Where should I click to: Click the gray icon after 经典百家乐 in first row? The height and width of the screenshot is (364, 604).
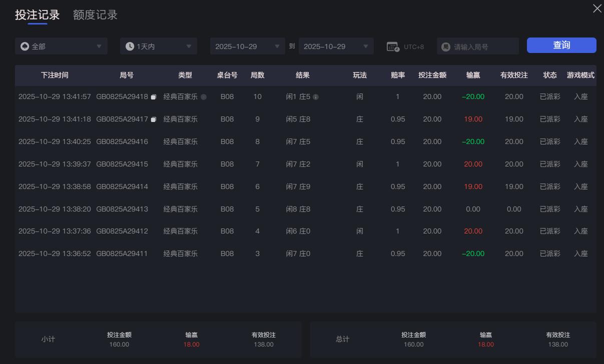[204, 96]
